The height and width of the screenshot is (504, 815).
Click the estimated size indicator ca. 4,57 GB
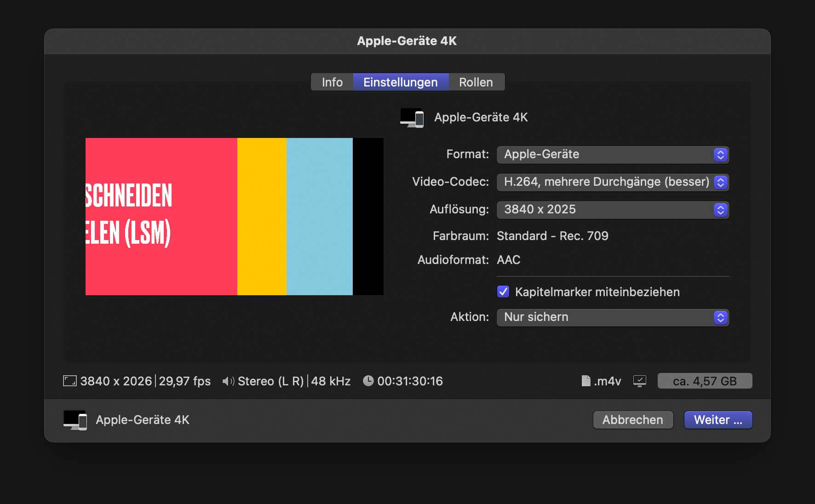[x=705, y=381]
